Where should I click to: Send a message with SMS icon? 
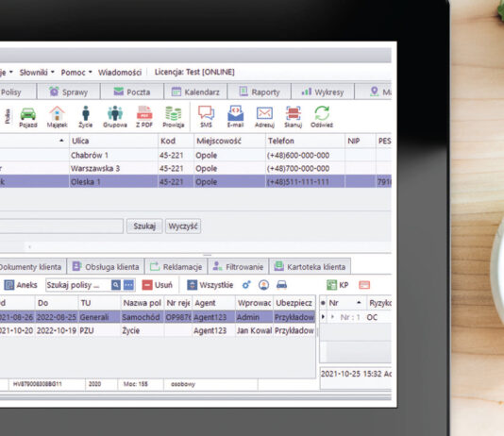pyautogui.click(x=206, y=117)
